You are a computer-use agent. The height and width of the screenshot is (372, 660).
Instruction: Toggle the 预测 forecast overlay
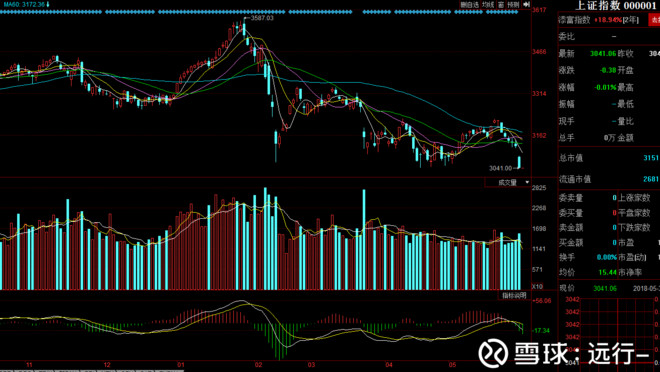[513, 5]
